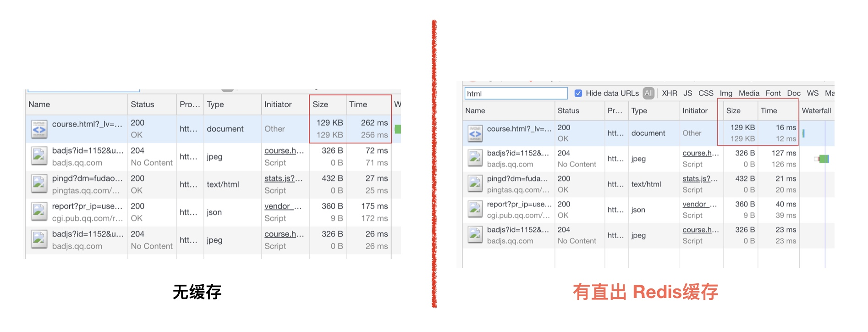Click the first badjs image icon in left panel
Viewport: 868px width, 332px height.
pos(39,156)
